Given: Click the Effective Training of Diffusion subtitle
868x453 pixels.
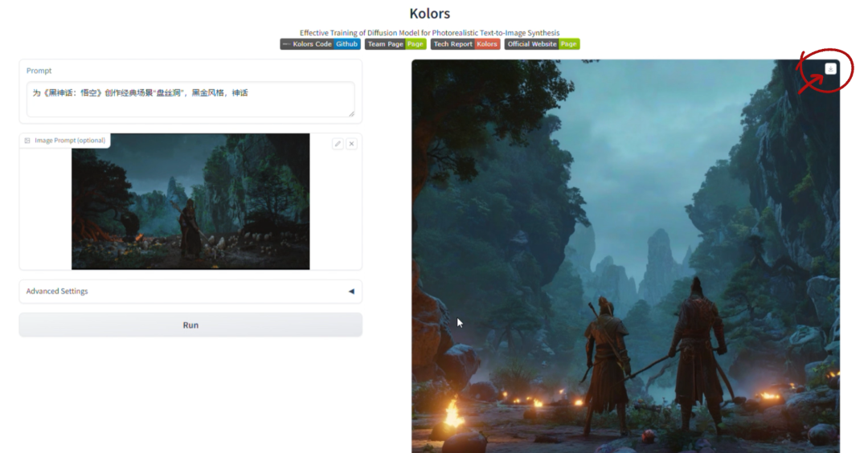Looking at the screenshot, I should click(430, 33).
